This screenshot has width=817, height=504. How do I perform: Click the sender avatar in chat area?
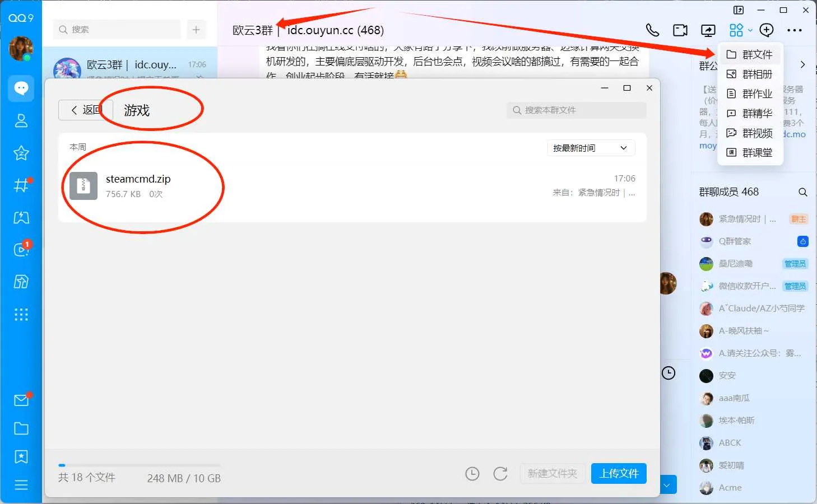coord(669,283)
